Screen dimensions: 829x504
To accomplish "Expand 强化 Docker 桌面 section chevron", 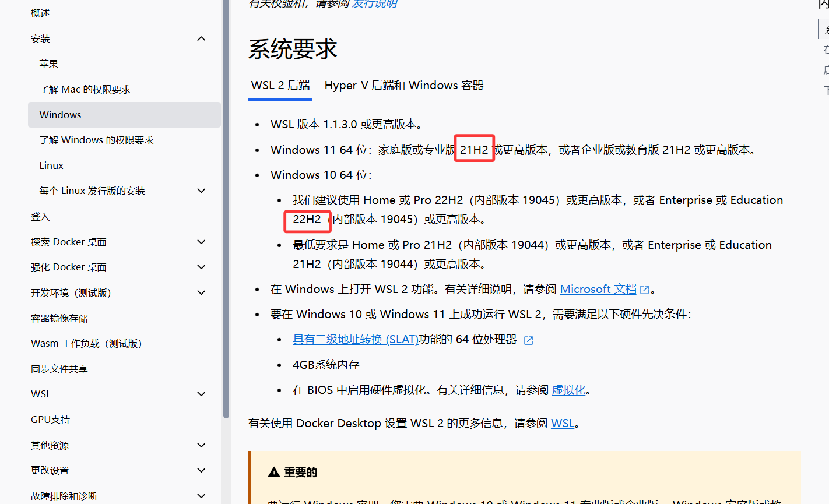I will click(202, 267).
